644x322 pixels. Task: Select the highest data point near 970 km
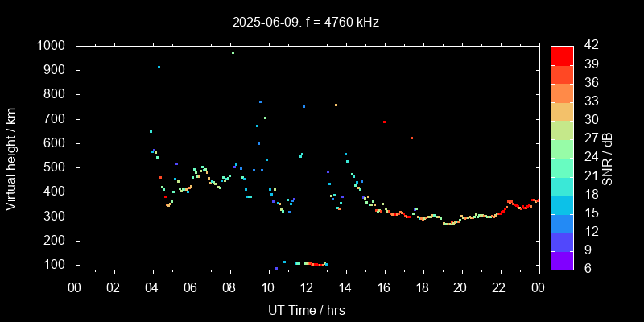[233, 53]
